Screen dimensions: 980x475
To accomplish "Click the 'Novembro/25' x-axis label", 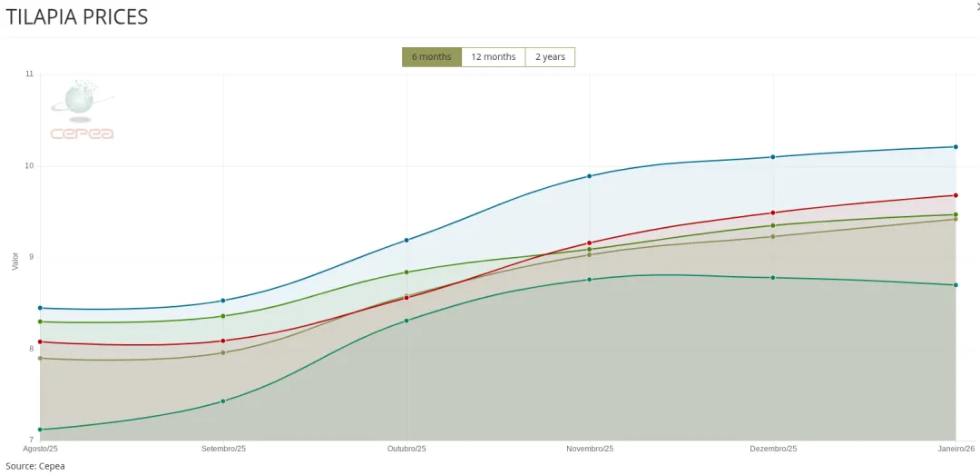I will pyautogui.click(x=590, y=450).
